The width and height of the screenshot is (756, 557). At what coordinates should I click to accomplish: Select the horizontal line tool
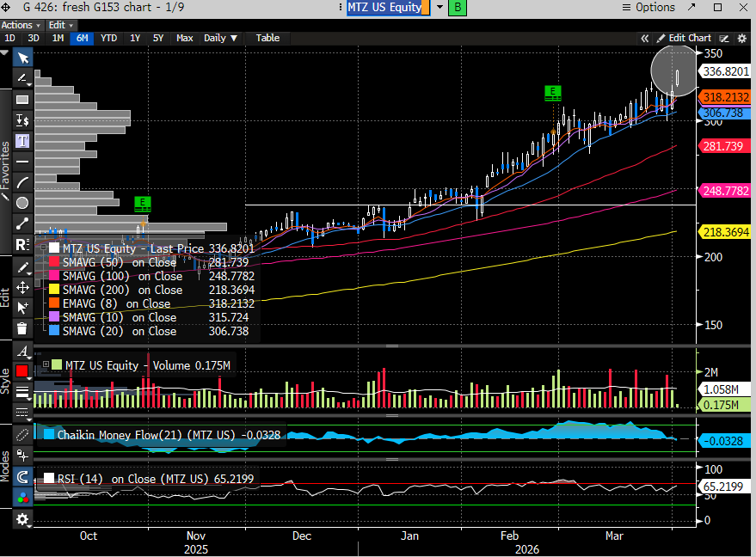pyautogui.click(x=22, y=161)
